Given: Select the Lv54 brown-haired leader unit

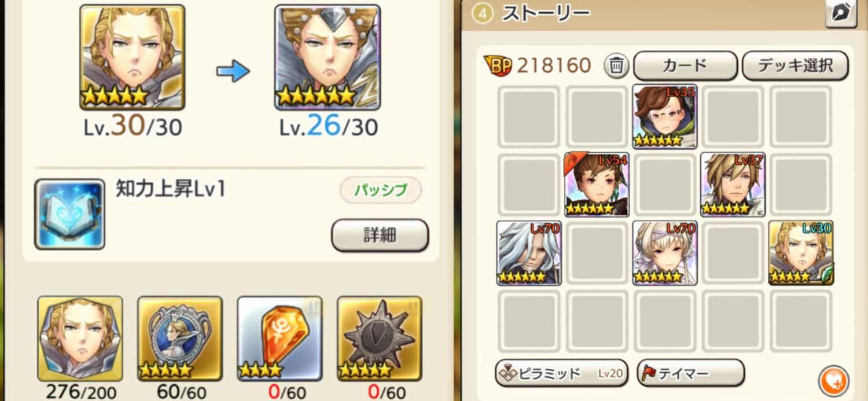Looking at the screenshot, I should coord(597,185).
